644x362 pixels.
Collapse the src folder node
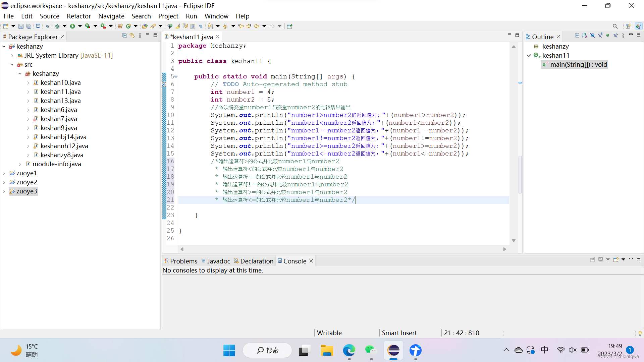coord(12,65)
